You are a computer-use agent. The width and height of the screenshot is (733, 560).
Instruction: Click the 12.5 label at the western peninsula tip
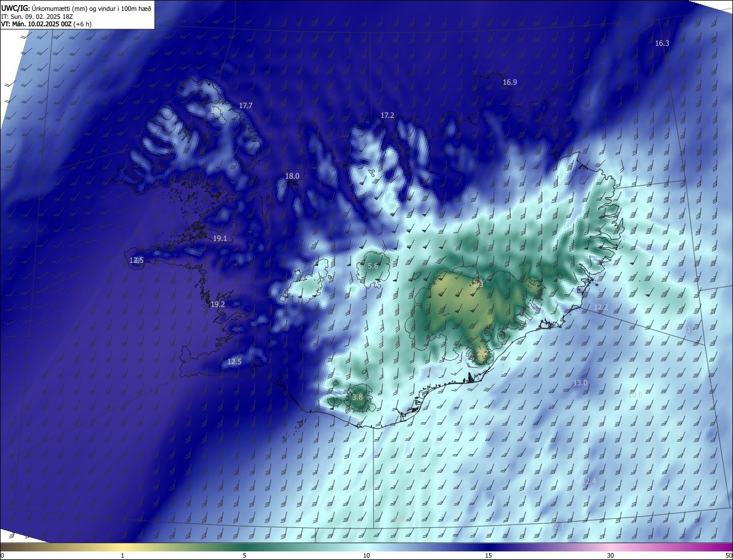coord(136,261)
